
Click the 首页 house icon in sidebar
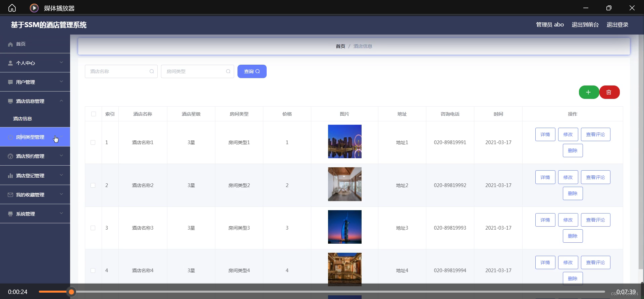click(10, 44)
